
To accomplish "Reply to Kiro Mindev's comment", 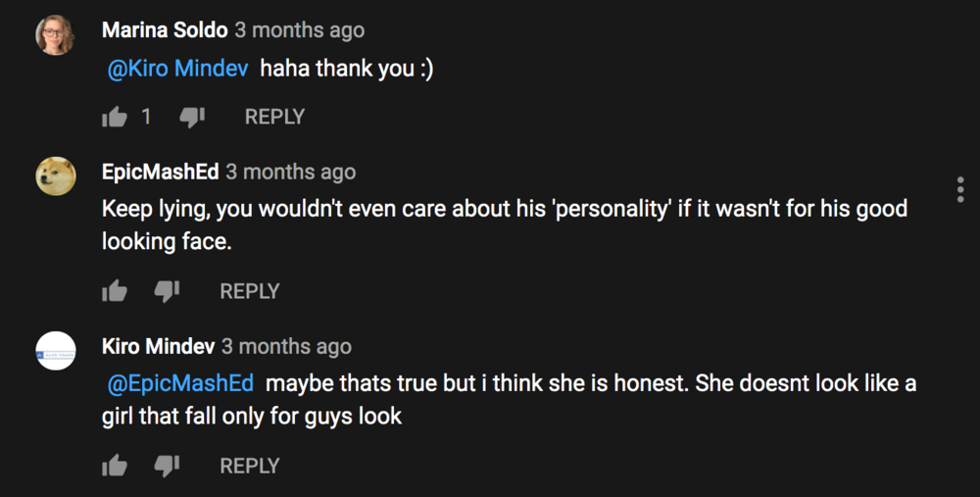I will [x=249, y=466].
